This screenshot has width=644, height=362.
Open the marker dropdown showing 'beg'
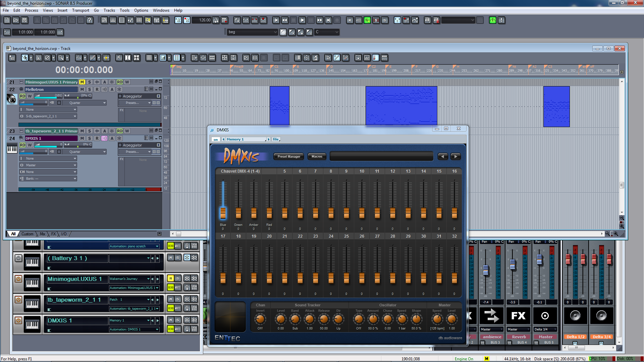pos(253,32)
